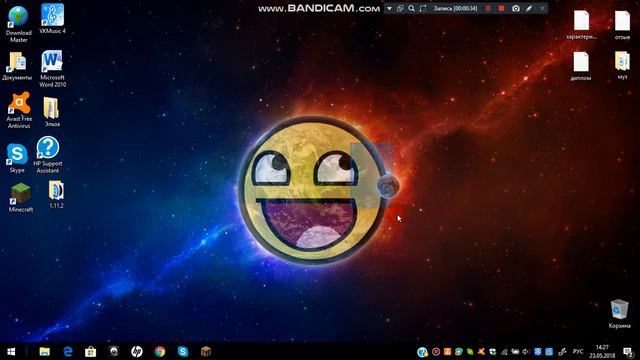
Task: Click the orange Avast tray icon
Action: [481, 352]
